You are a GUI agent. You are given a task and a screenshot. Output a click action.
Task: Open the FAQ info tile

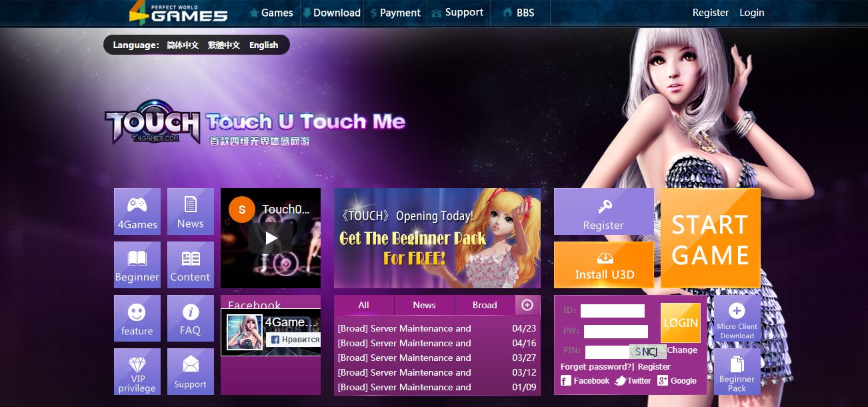(x=191, y=318)
